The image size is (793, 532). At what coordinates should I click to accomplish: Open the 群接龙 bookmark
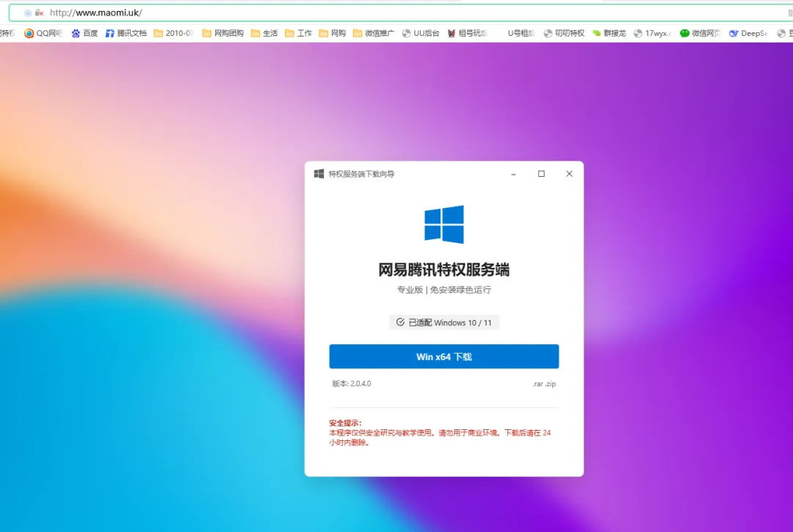pos(609,33)
